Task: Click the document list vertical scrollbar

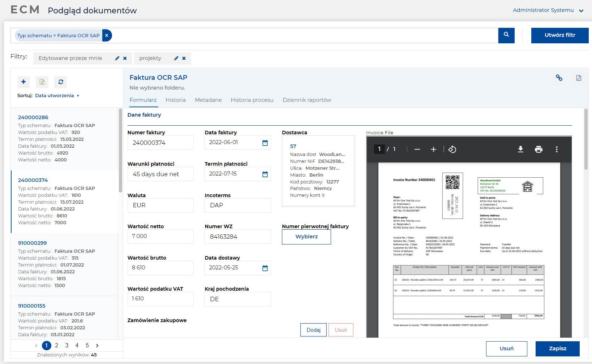Action: point(120,150)
